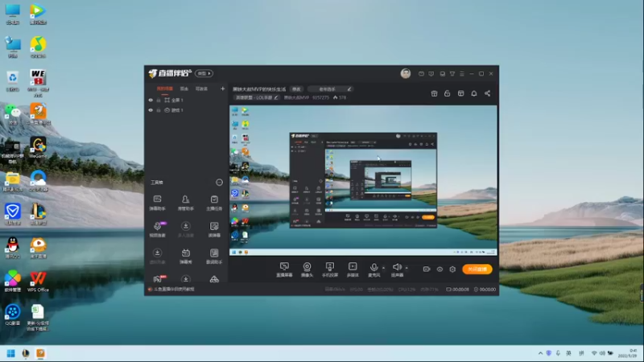
Task: Open the settings gear beside the orange button
Action: (452, 269)
